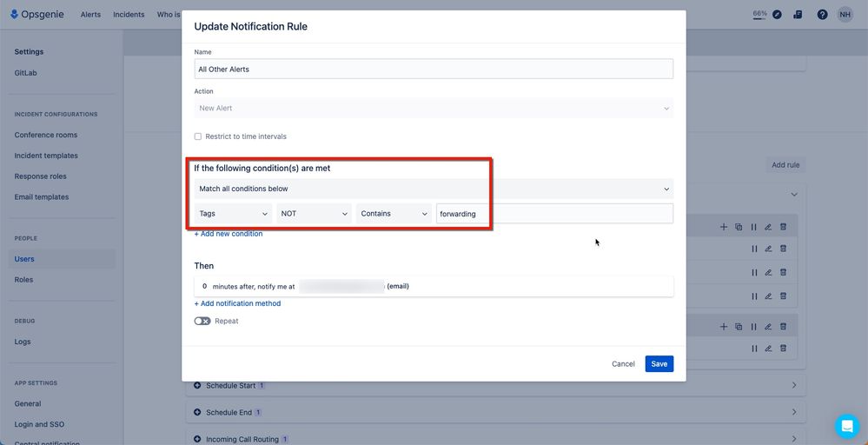The height and width of the screenshot is (445, 868).
Task: Click edit pencil in upper rule group header
Action: click(x=768, y=227)
